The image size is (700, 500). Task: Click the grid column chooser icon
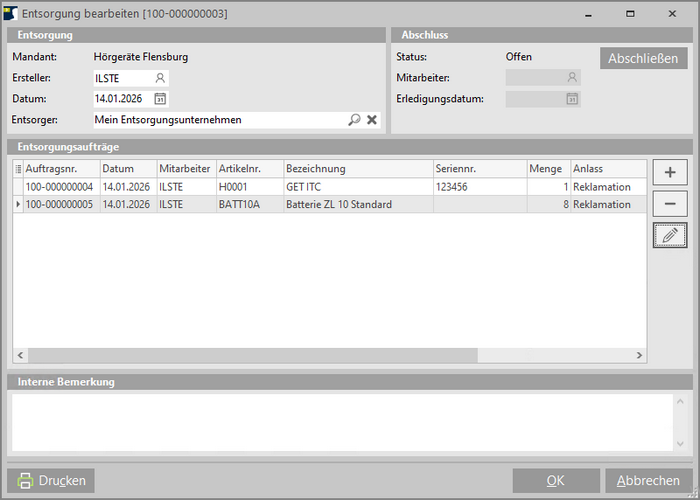tap(18, 169)
